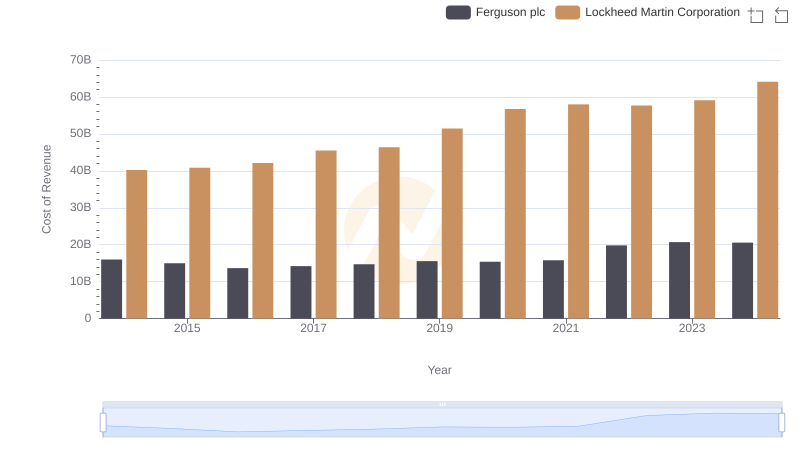
Task: Click the Lockheed Martin bar for 2022
Action: pos(641,212)
